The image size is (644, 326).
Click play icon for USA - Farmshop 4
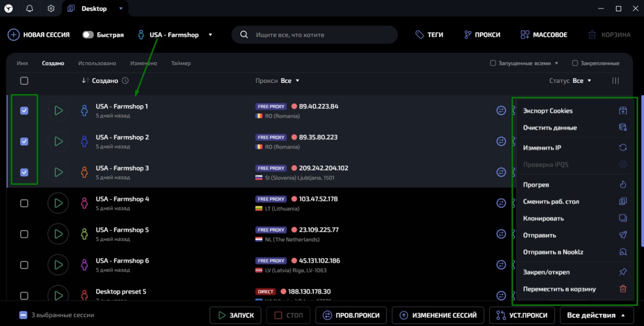click(x=58, y=203)
